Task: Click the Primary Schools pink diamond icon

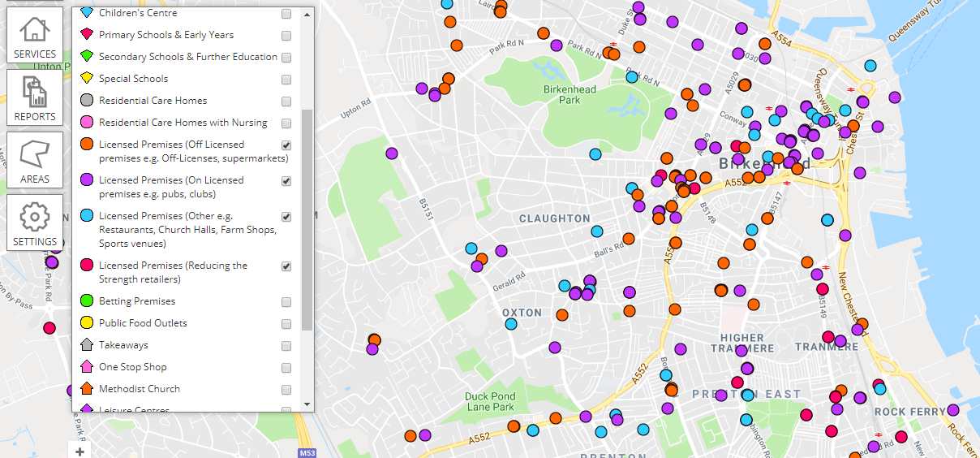Action: point(87,35)
